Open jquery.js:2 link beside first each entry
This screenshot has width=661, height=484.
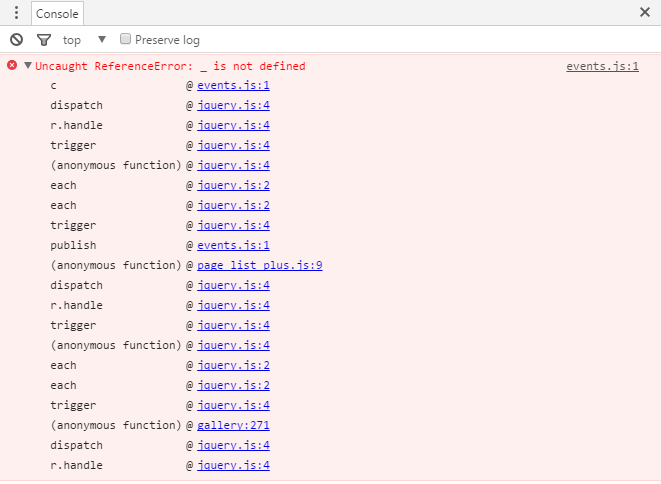pos(233,185)
